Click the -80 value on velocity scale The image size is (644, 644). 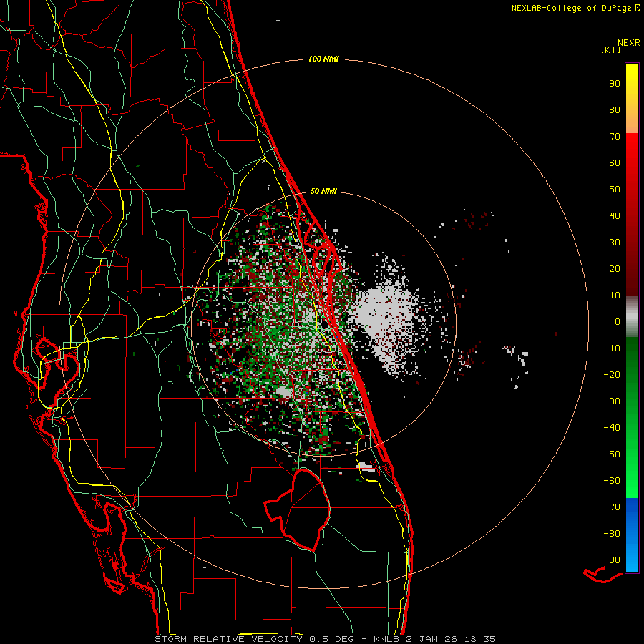pos(612,534)
